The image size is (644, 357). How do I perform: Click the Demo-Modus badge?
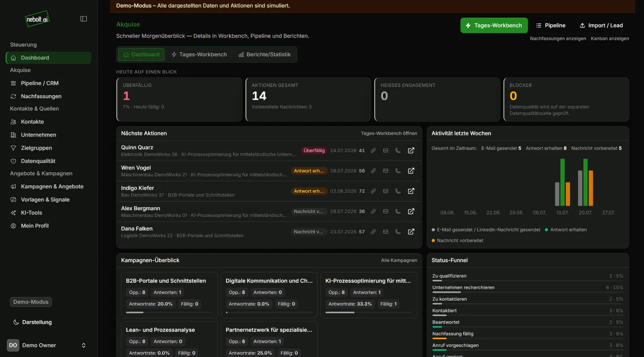point(31,302)
